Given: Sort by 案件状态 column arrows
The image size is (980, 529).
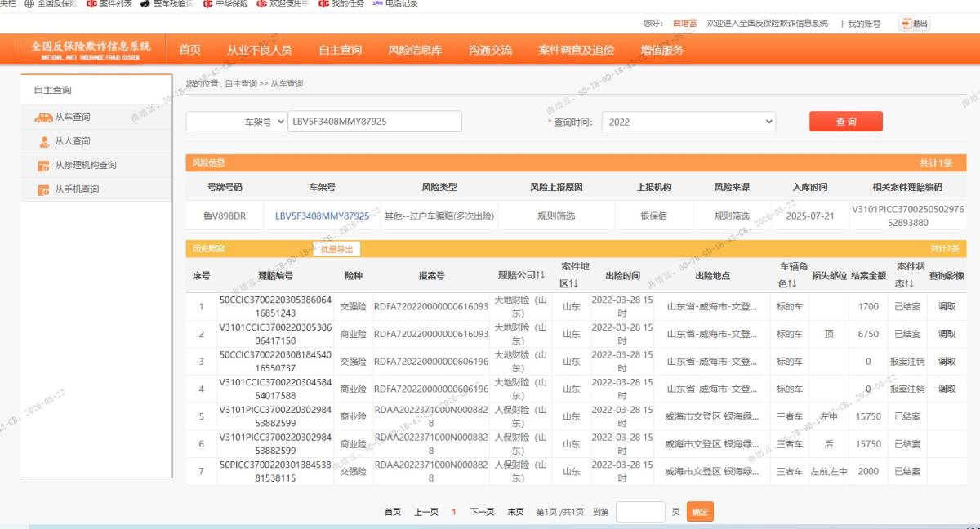Looking at the screenshot, I should coord(909,284).
